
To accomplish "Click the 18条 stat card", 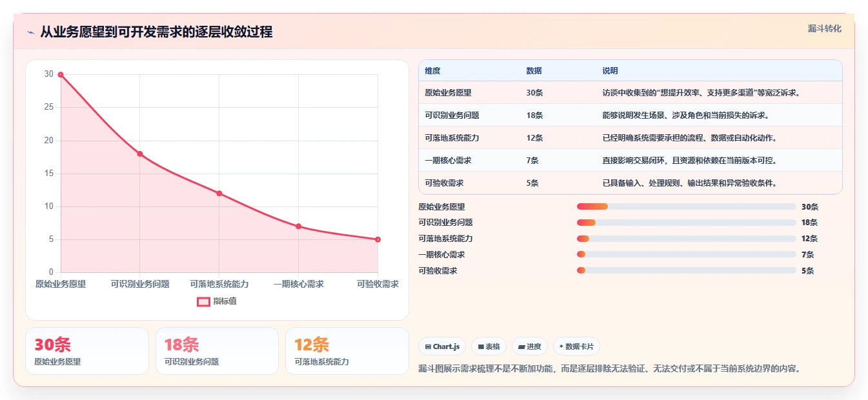I will [x=217, y=351].
